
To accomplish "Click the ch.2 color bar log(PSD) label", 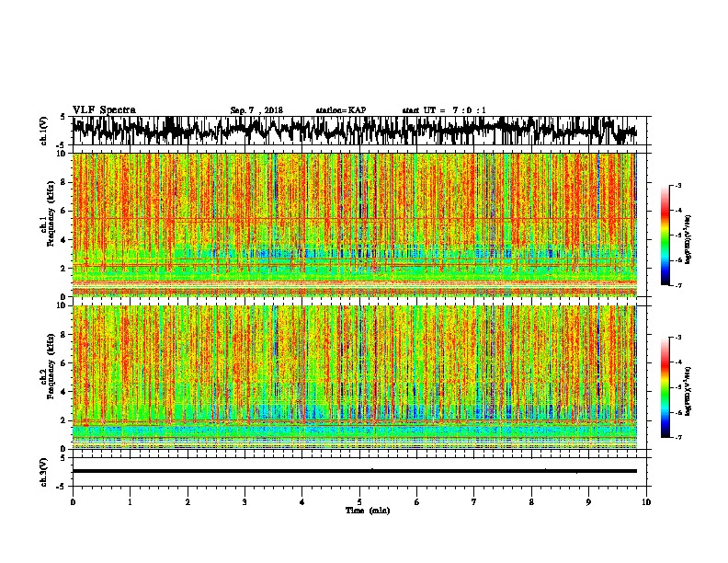I will coord(688,392).
